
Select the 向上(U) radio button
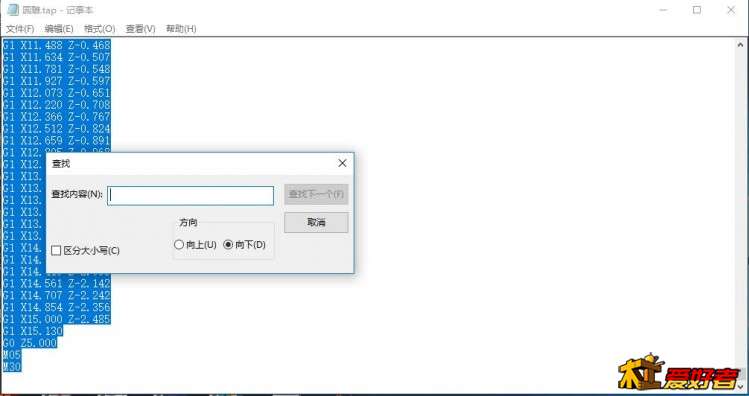tap(179, 245)
